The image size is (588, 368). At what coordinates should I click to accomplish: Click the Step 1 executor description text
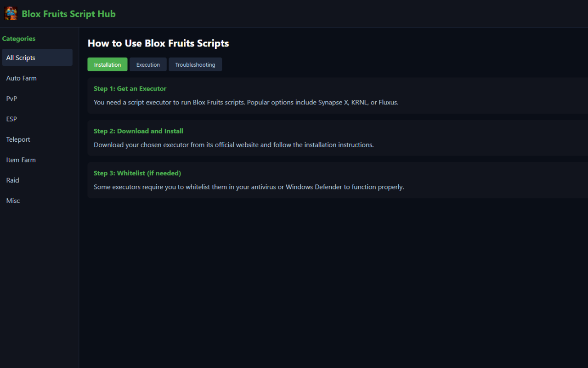pyautogui.click(x=246, y=102)
